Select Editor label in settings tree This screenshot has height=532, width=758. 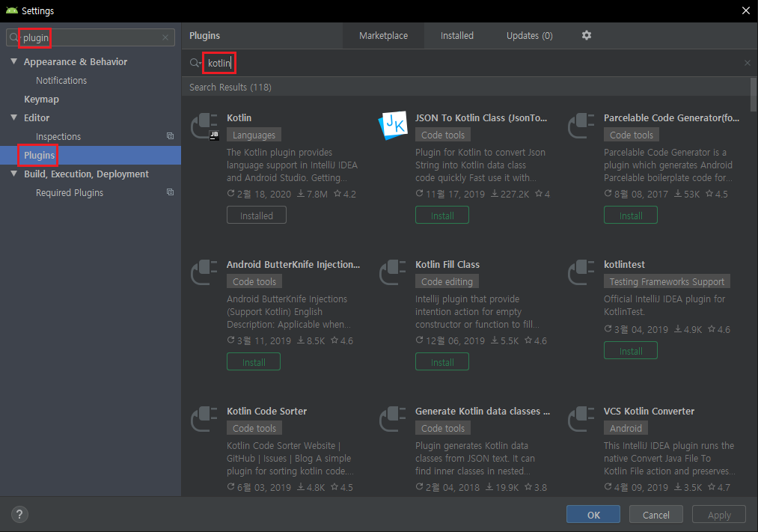[37, 117]
